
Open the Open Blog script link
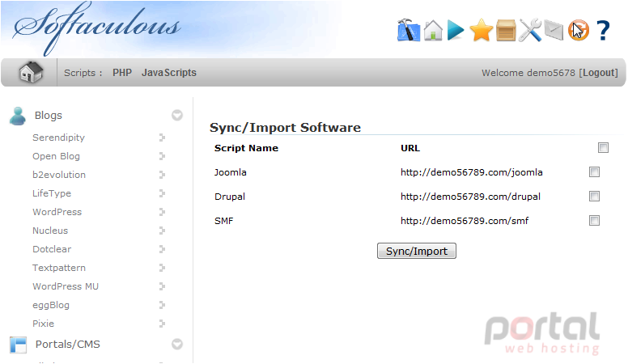56,156
